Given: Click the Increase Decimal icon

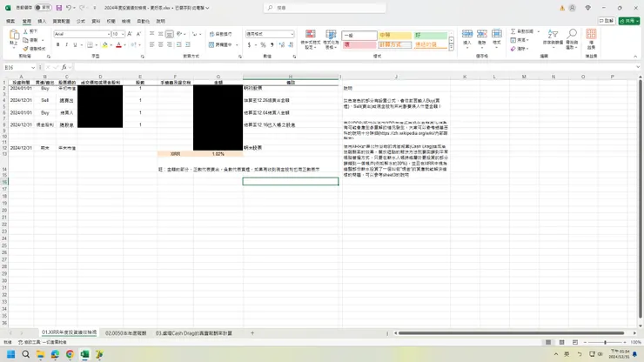Looking at the screenshot, I should pyautogui.click(x=282, y=44).
